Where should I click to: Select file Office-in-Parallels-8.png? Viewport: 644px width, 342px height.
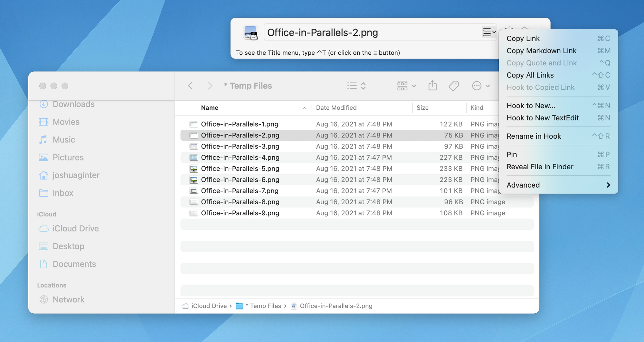(x=240, y=202)
